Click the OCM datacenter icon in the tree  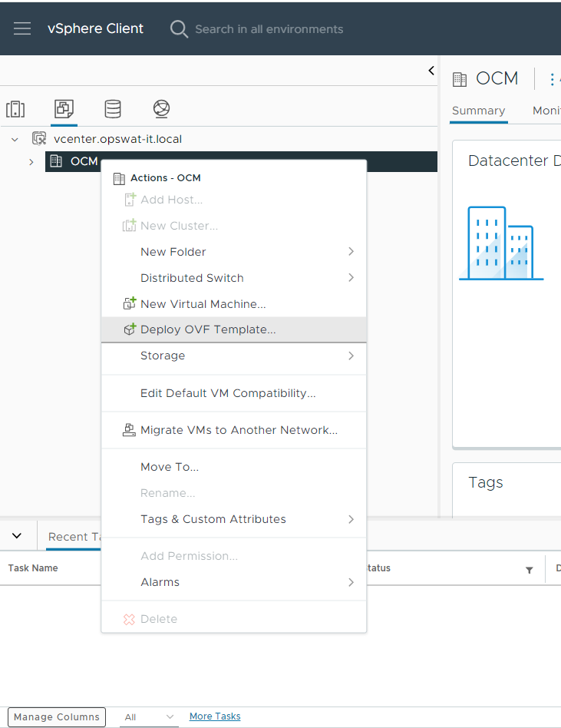pos(56,161)
